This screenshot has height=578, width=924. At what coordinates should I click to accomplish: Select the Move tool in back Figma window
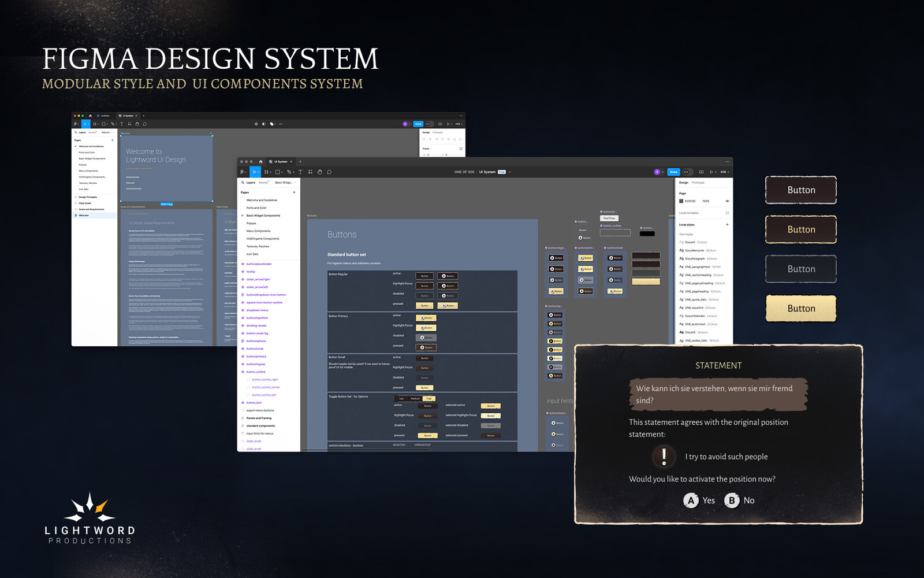[85, 124]
